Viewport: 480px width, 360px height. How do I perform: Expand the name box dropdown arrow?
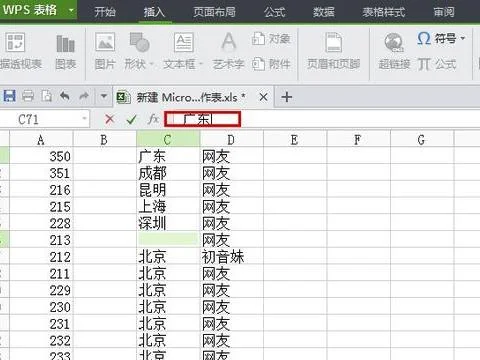pos(84,119)
